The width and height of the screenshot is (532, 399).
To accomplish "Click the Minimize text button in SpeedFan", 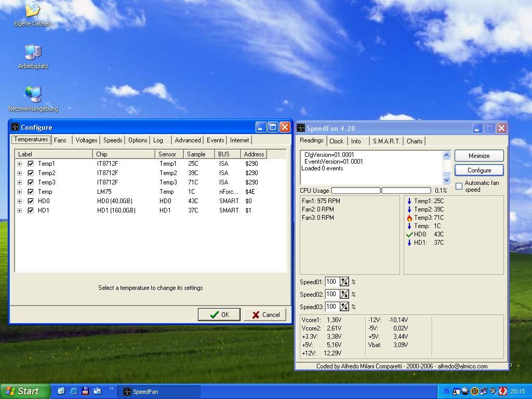I will pyautogui.click(x=479, y=156).
